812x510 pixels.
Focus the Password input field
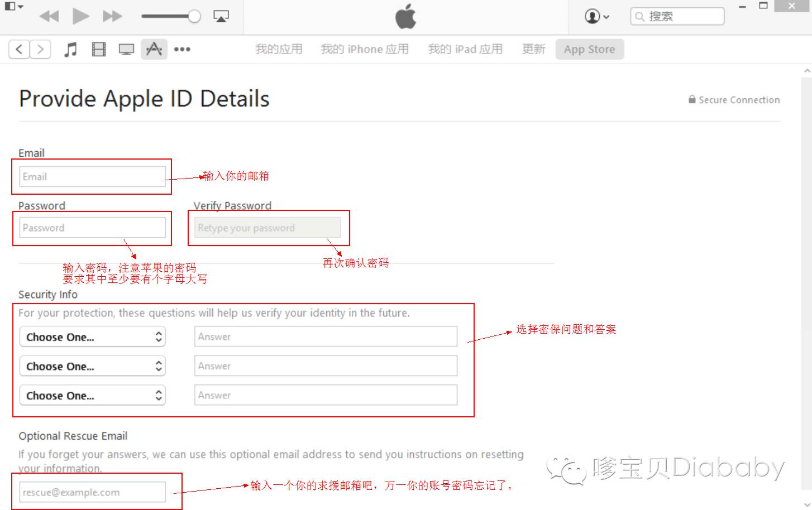pos(92,228)
